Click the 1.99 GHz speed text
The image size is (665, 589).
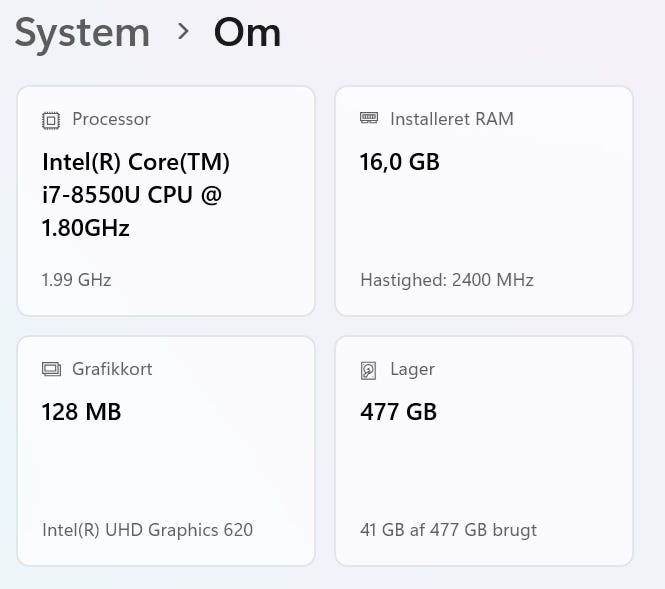(77, 280)
